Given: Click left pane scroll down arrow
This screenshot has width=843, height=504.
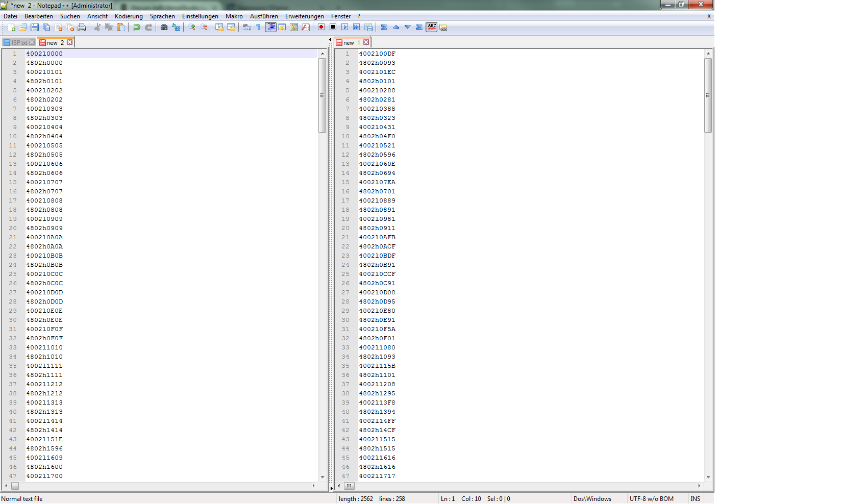Looking at the screenshot, I should pyautogui.click(x=322, y=477).
